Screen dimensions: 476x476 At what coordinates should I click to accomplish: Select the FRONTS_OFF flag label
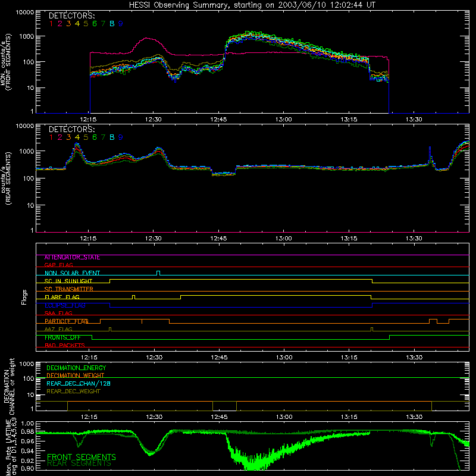click(x=62, y=337)
